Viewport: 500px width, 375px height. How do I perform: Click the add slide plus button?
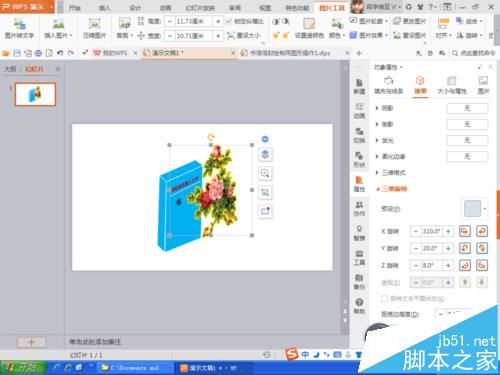pyautogui.click(x=31, y=342)
